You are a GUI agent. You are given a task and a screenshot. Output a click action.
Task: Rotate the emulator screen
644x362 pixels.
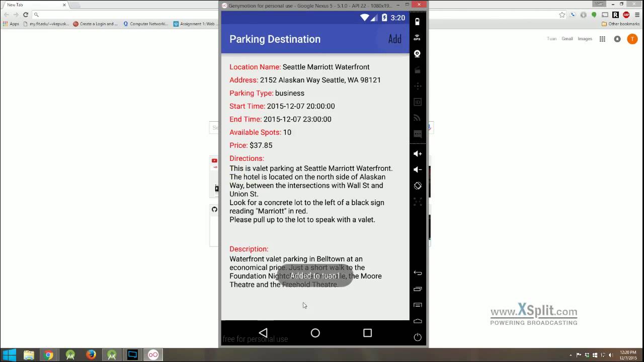pyautogui.click(x=418, y=186)
